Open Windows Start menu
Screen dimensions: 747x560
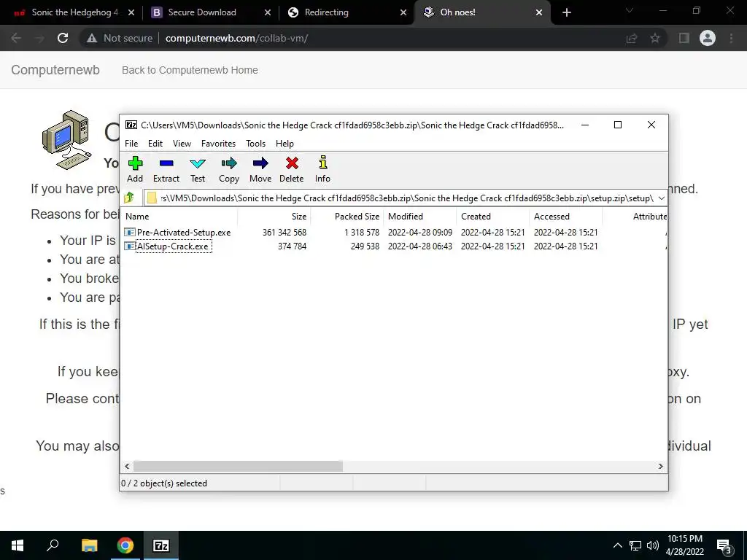tap(18, 545)
